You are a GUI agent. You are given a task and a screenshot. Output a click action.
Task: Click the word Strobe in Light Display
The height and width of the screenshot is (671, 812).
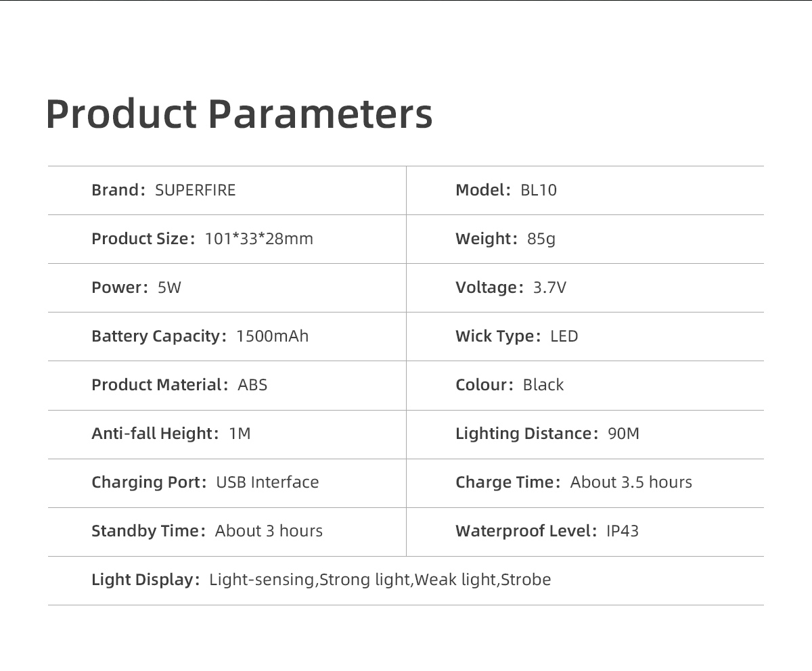point(526,580)
